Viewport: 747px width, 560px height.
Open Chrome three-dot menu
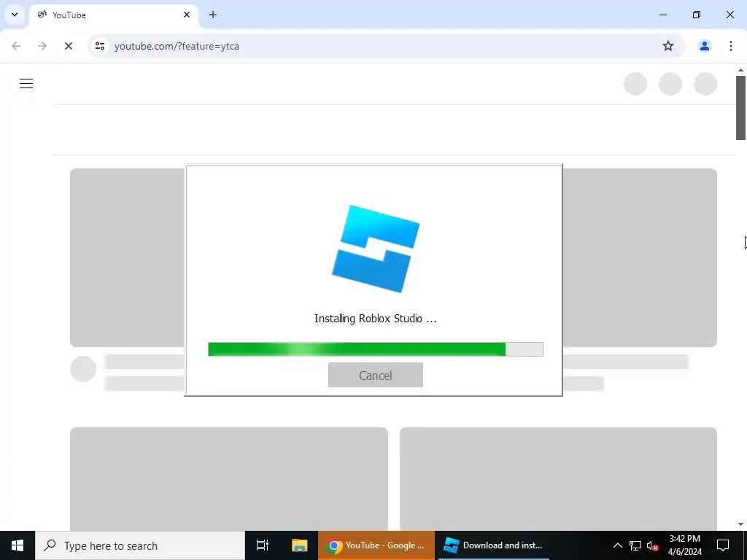pyautogui.click(x=730, y=46)
